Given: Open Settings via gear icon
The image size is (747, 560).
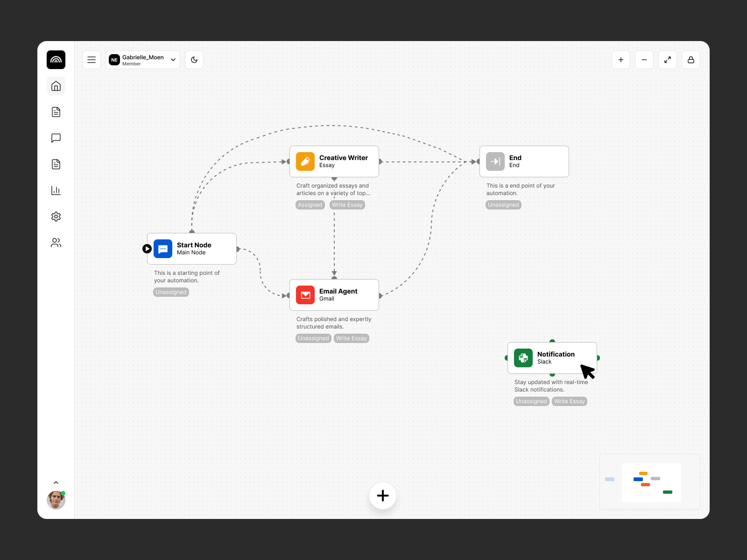Looking at the screenshot, I should click(56, 216).
